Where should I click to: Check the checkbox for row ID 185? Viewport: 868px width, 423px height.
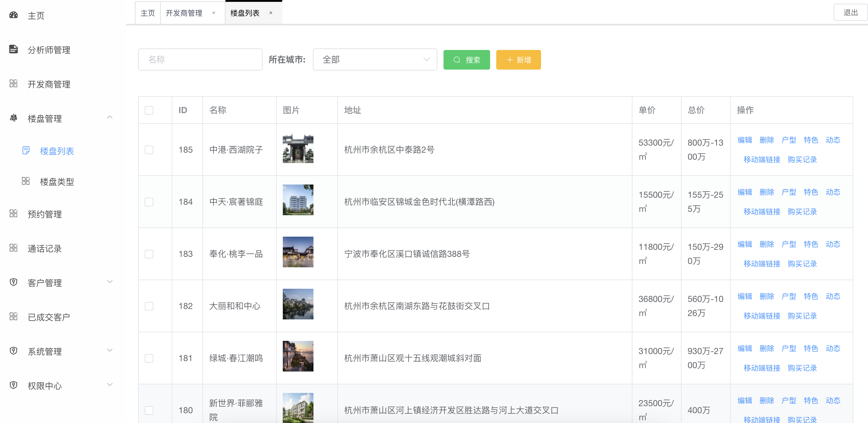click(149, 150)
